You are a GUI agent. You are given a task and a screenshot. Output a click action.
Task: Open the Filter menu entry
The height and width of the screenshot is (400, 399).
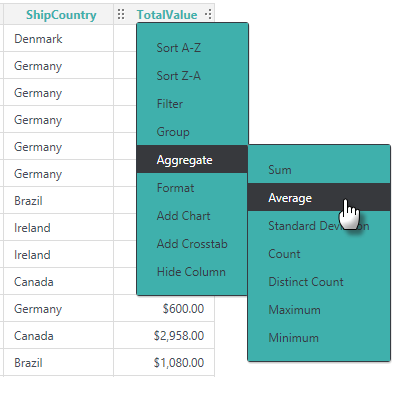coord(192,104)
